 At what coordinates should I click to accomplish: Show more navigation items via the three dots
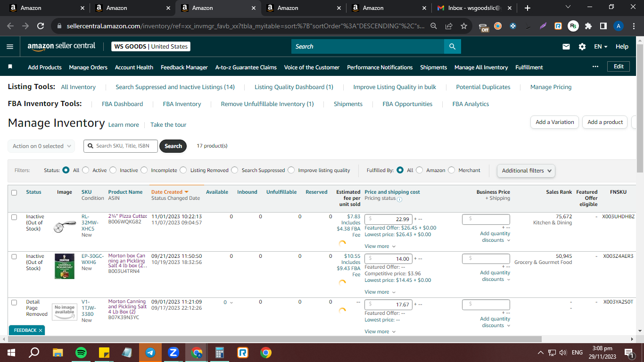pyautogui.click(x=595, y=66)
